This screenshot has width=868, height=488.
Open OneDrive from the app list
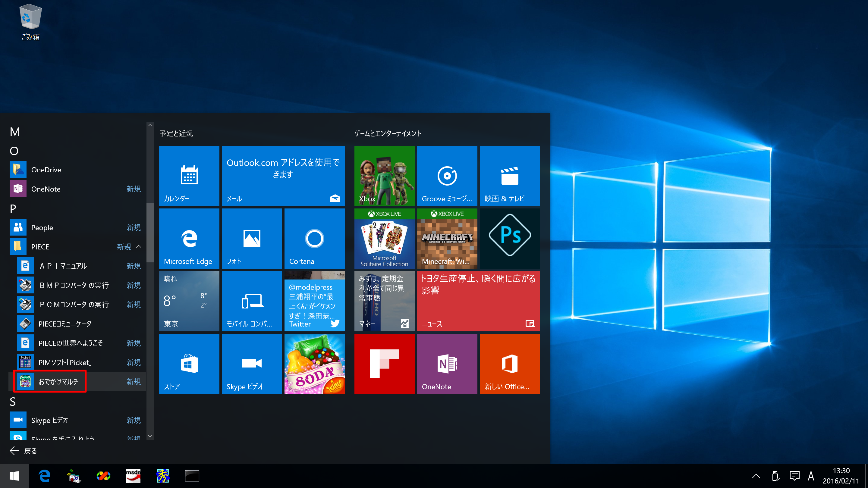pos(77,169)
